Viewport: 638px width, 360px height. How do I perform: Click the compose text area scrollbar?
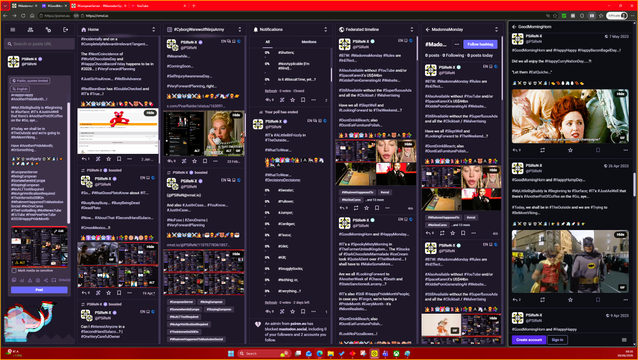[x=69, y=163]
